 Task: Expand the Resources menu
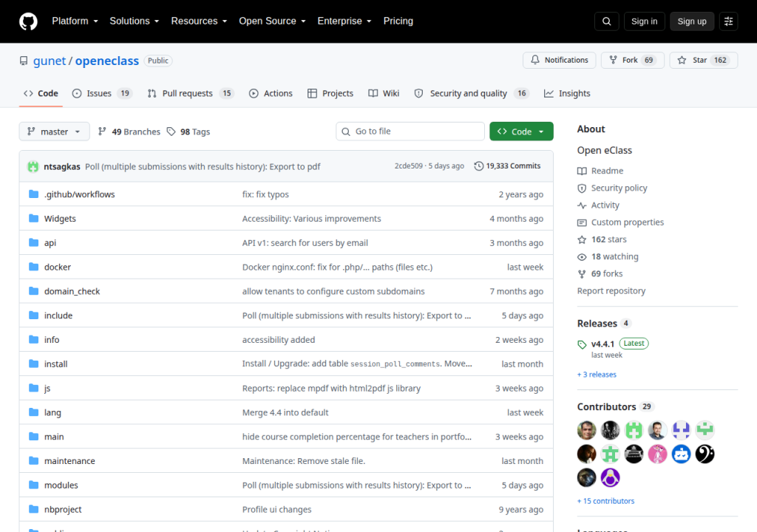199,21
